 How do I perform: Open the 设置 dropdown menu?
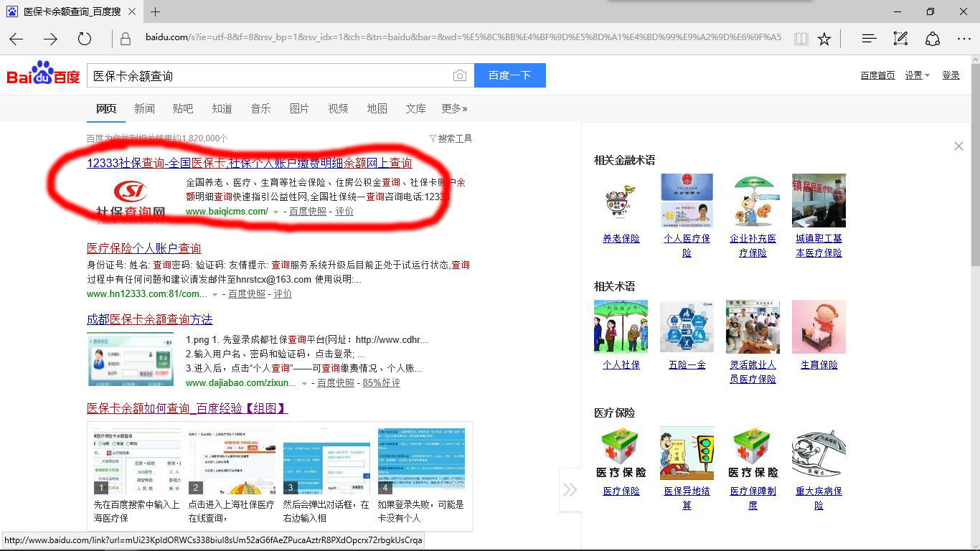click(x=917, y=75)
